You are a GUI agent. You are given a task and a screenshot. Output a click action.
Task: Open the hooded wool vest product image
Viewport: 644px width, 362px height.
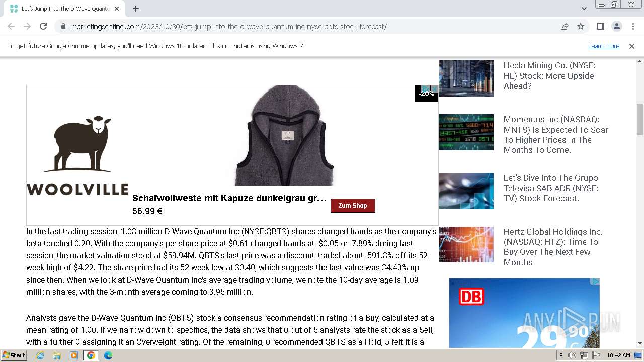tap(285, 136)
